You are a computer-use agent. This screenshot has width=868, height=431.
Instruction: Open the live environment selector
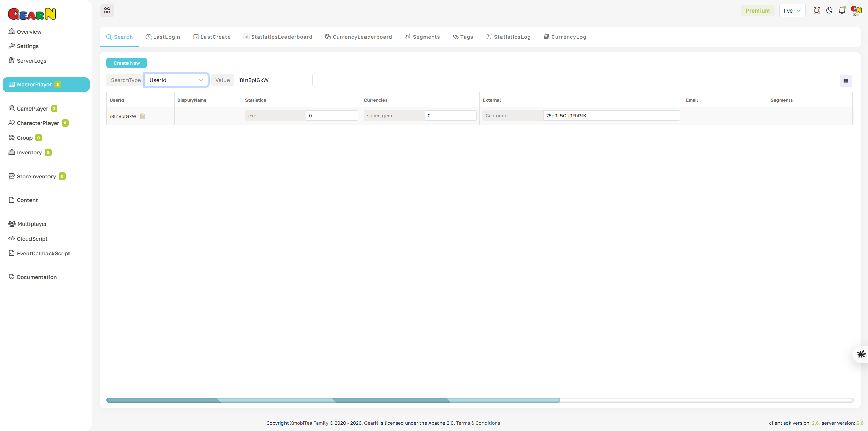(792, 10)
